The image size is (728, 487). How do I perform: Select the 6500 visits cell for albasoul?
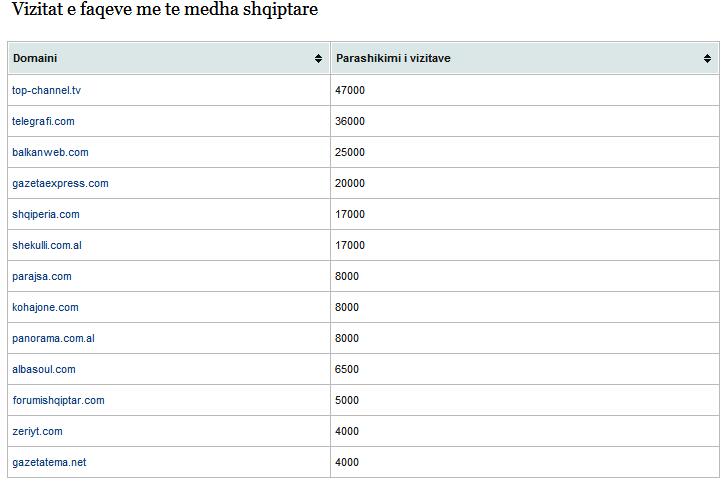[x=525, y=369]
